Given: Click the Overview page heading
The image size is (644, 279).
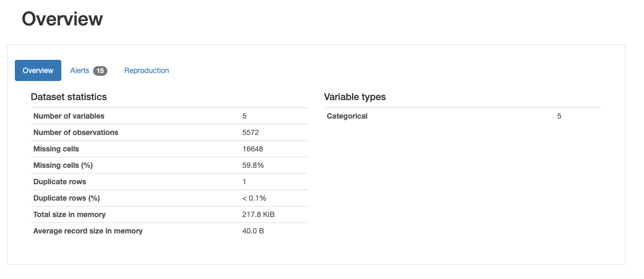Looking at the screenshot, I should (62, 19).
